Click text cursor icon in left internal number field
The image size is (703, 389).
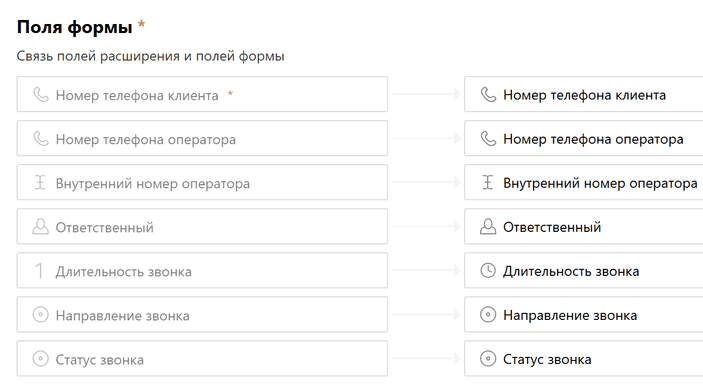click(x=40, y=182)
